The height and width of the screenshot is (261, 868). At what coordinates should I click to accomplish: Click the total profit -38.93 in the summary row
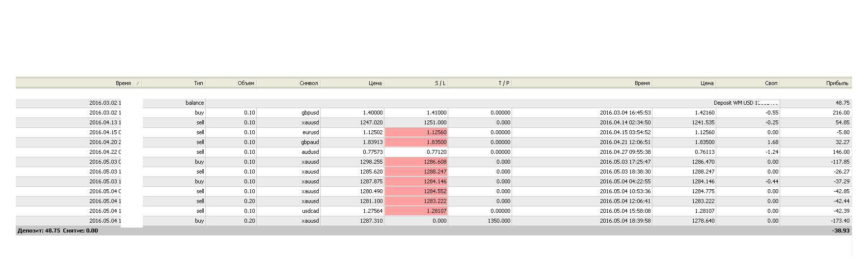click(x=841, y=231)
